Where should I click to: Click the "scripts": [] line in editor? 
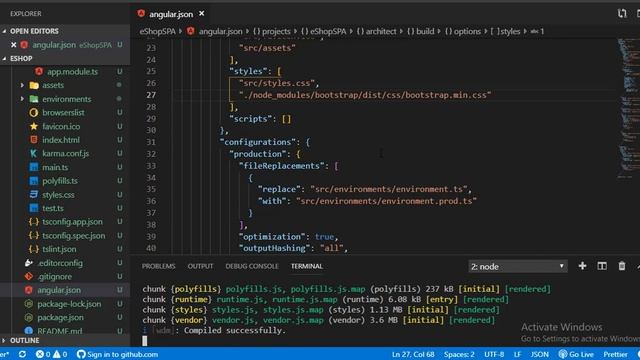tap(260, 119)
